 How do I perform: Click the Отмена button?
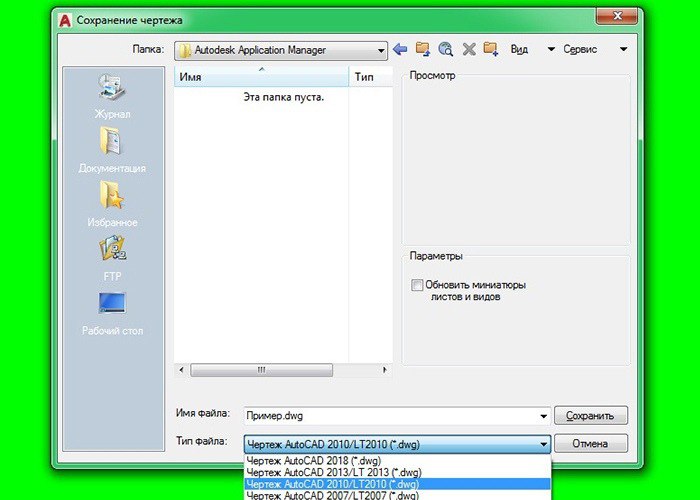[x=591, y=444]
